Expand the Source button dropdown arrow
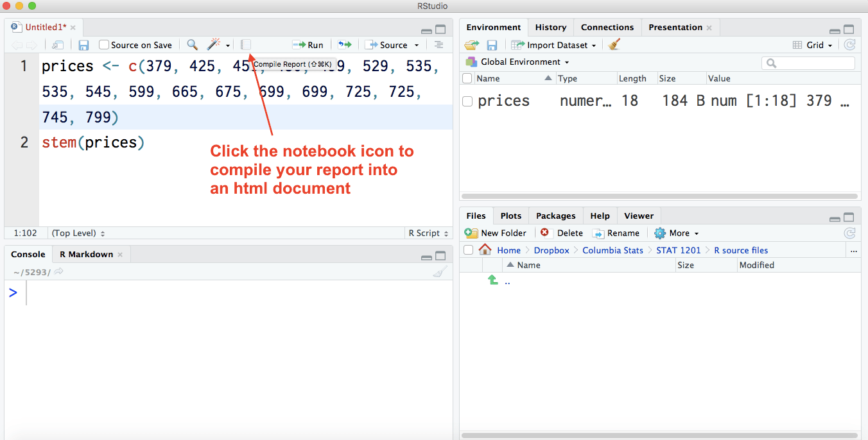Screen dimensions: 868x440 (x=417, y=46)
